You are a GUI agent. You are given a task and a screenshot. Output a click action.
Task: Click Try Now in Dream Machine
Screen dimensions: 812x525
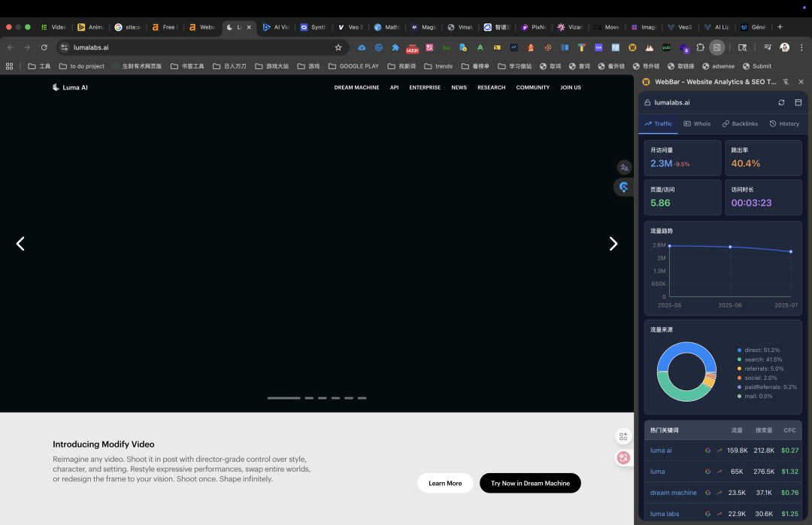[530, 483]
